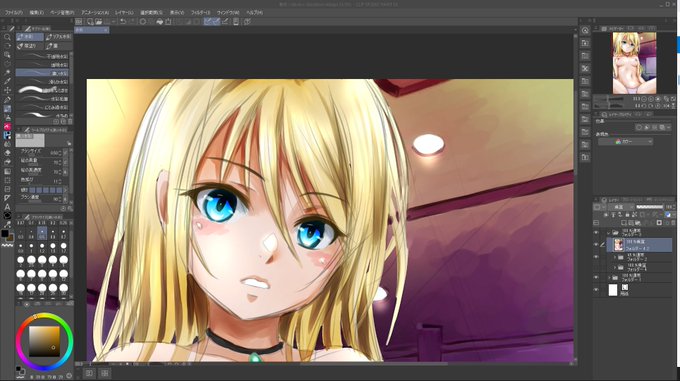Click the layer opacity slider
The width and height of the screenshot is (680, 381).
pyautogui.click(x=649, y=207)
